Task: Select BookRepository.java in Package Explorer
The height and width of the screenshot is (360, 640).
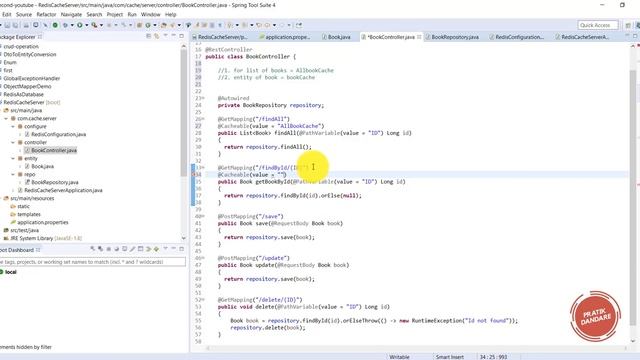Action: [x=55, y=182]
